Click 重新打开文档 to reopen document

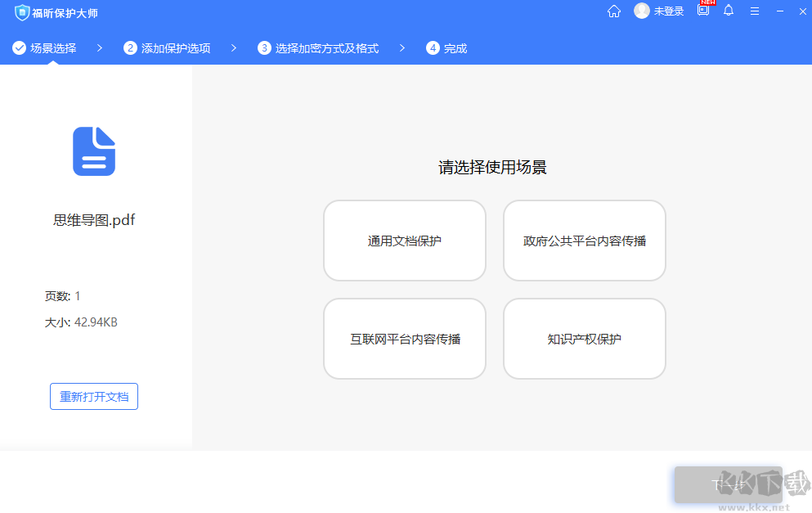[x=93, y=396]
